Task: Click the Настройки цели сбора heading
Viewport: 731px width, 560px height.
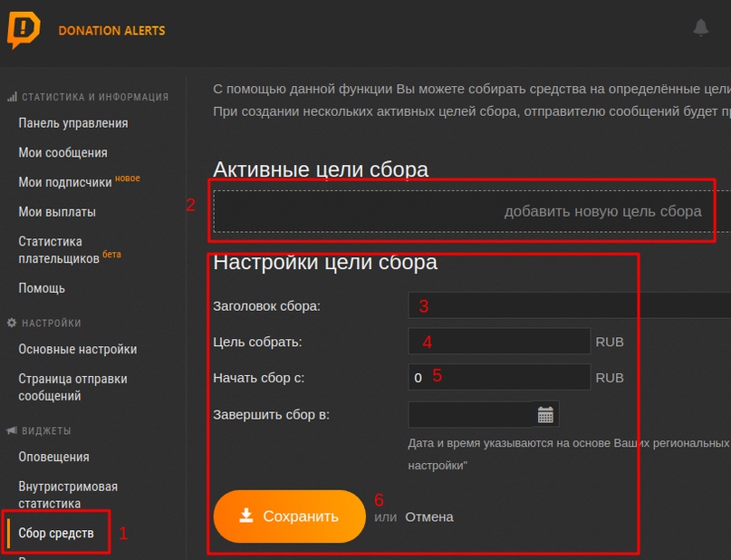Action: click(x=325, y=262)
